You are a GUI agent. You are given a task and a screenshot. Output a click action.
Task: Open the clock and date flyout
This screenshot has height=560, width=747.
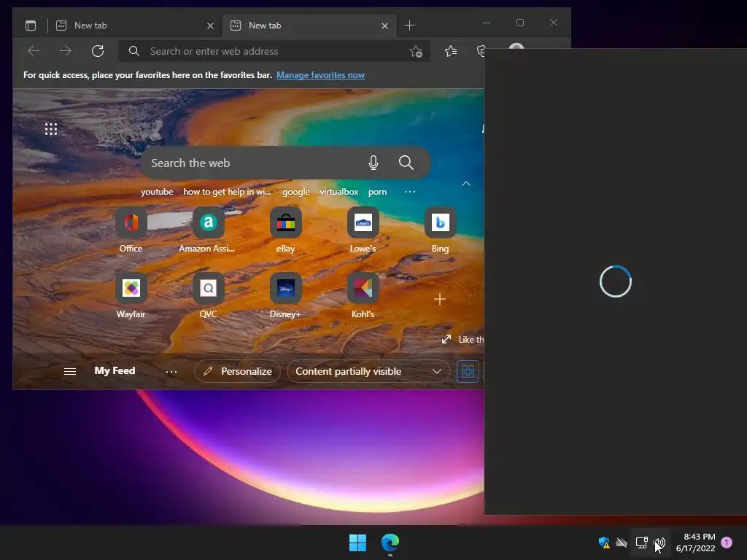695,542
